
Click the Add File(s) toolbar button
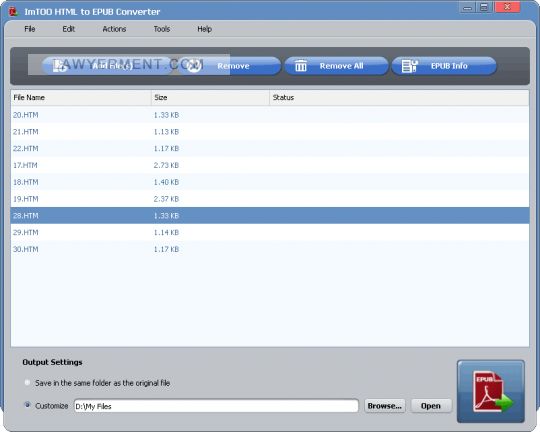[108, 66]
